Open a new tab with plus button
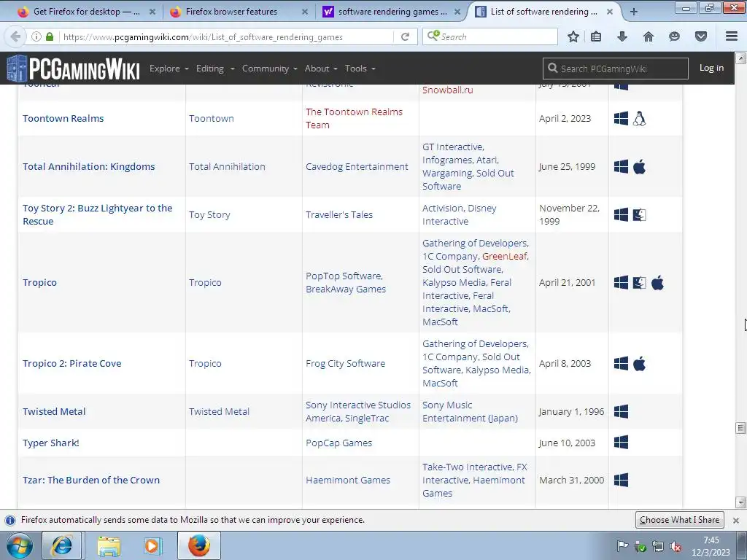747x560 pixels. (634, 12)
